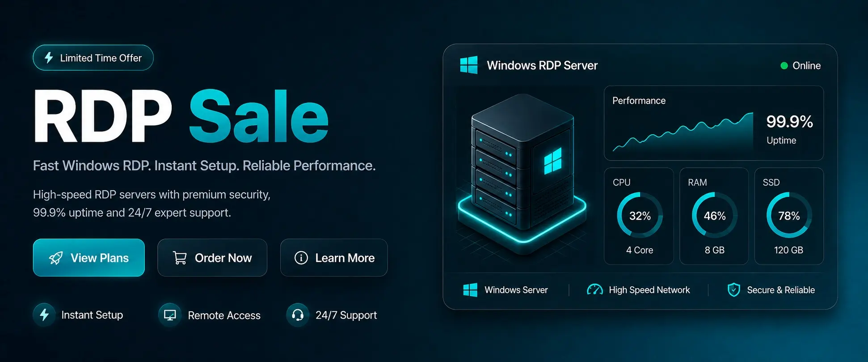Image resolution: width=868 pixels, height=362 pixels.
Task: Click the glowing Windows logo on server illustration
Action: tap(553, 161)
